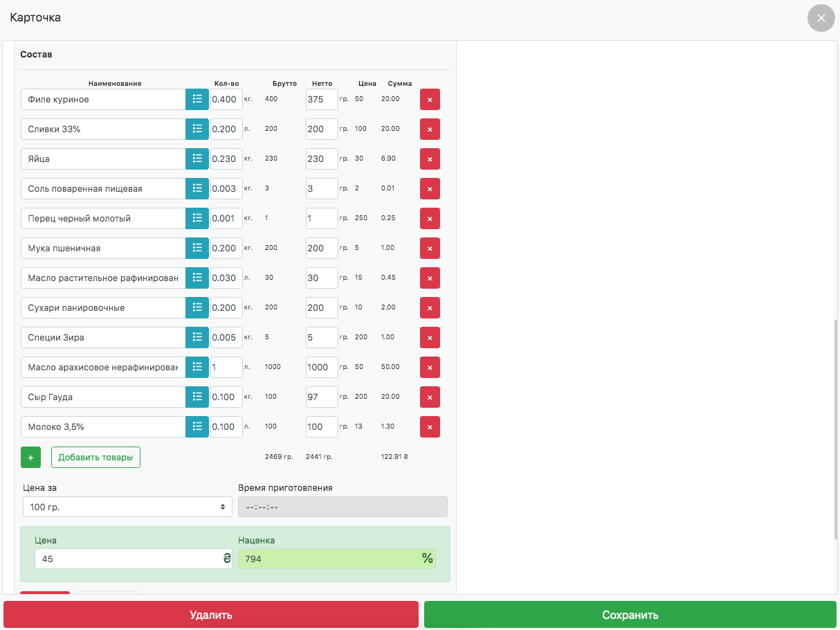Click green plus to add ingredient row
The width and height of the screenshot is (840, 630).
30,458
